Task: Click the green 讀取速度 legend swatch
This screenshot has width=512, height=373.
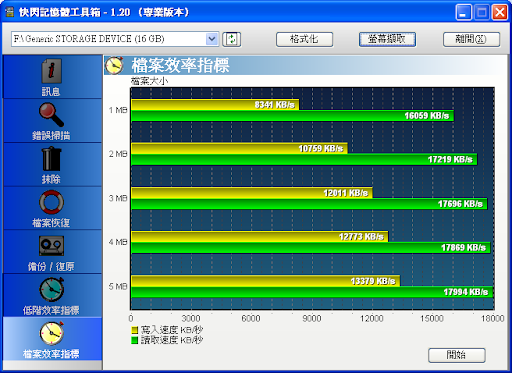Action: (134, 340)
